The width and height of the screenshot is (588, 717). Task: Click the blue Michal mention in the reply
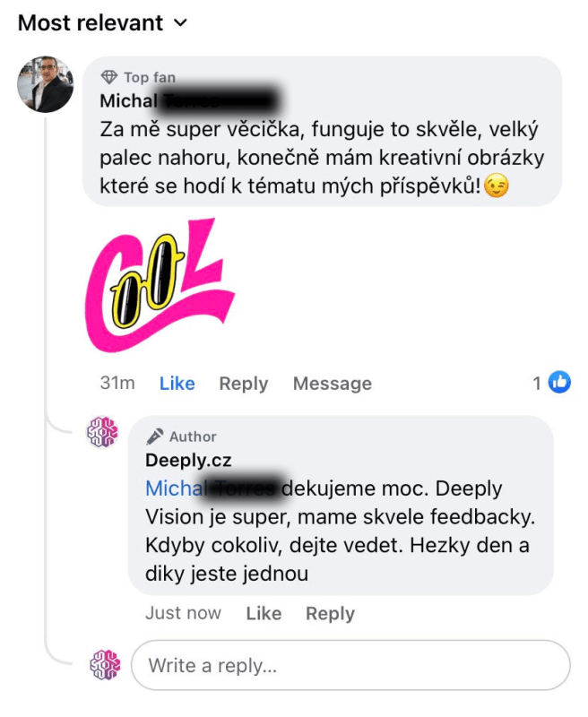click(x=176, y=488)
